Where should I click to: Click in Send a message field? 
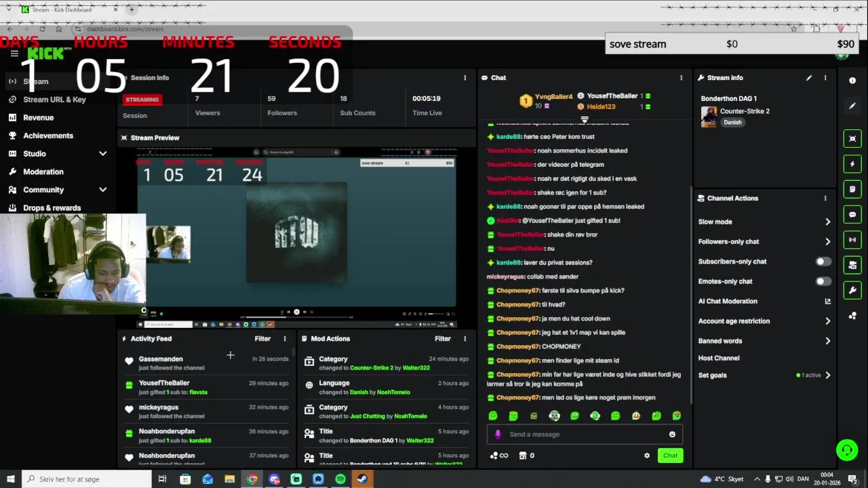(585, 434)
